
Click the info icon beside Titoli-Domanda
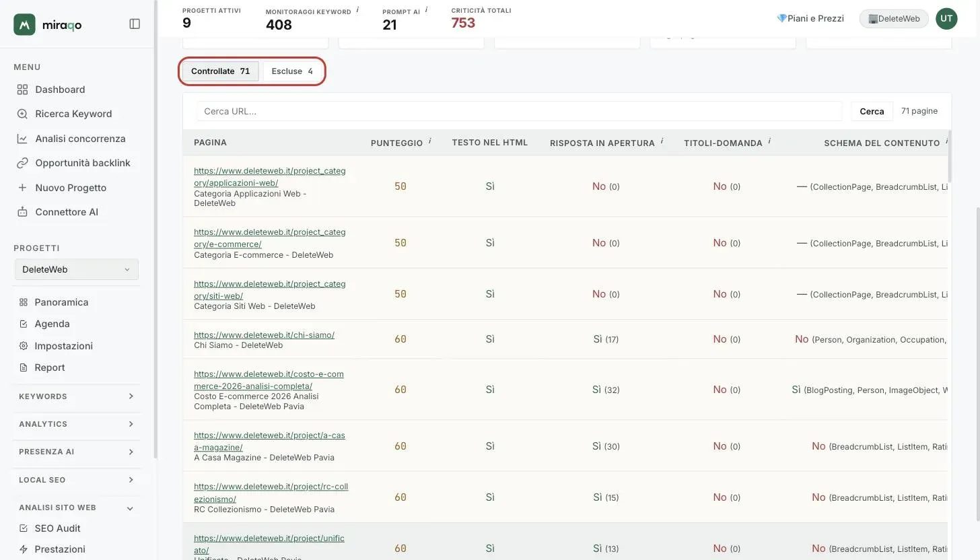tap(769, 141)
